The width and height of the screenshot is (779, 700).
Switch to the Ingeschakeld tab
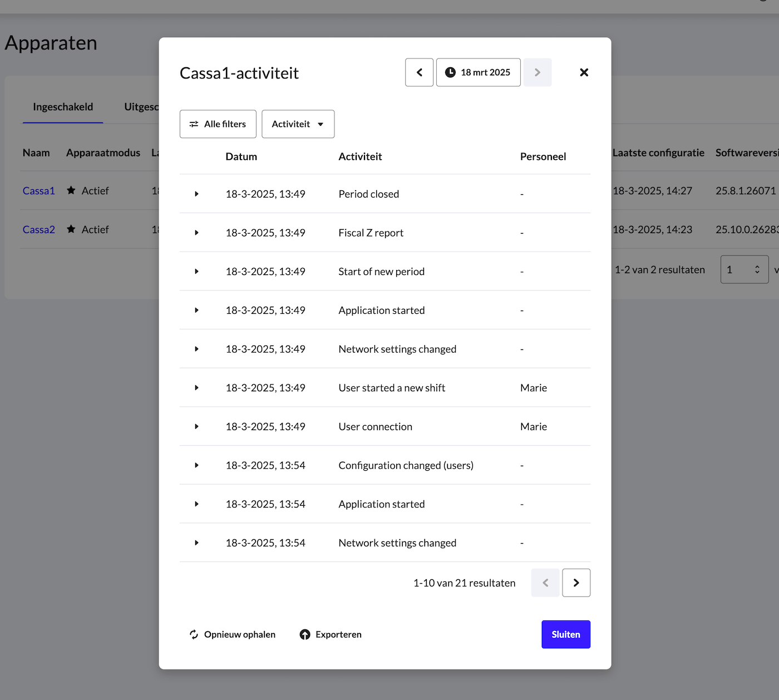point(63,107)
